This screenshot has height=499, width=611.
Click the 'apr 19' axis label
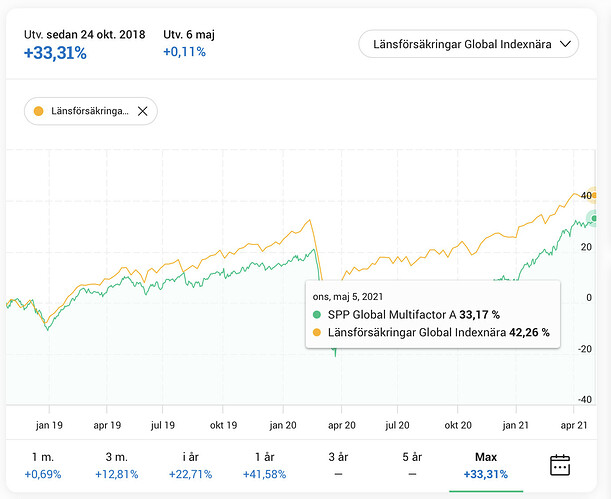pyautogui.click(x=107, y=425)
